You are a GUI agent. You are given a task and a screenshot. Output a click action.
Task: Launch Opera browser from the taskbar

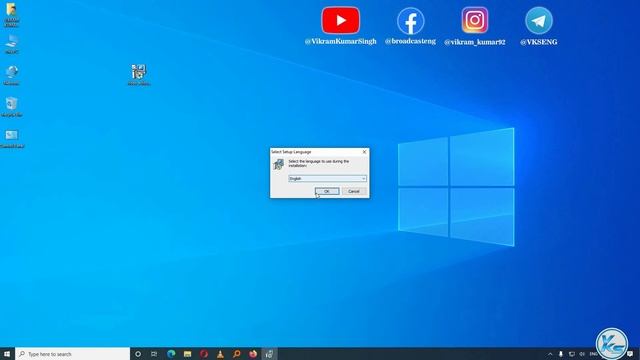(x=204, y=354)
